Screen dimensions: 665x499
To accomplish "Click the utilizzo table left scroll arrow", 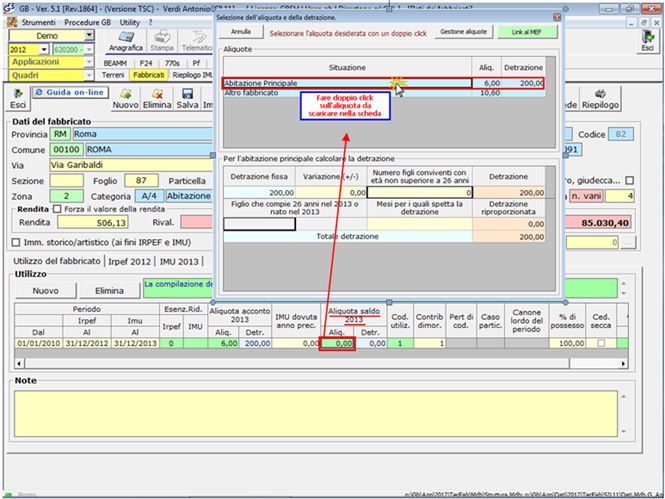I will pyautogui.click(x=20, y=363).
